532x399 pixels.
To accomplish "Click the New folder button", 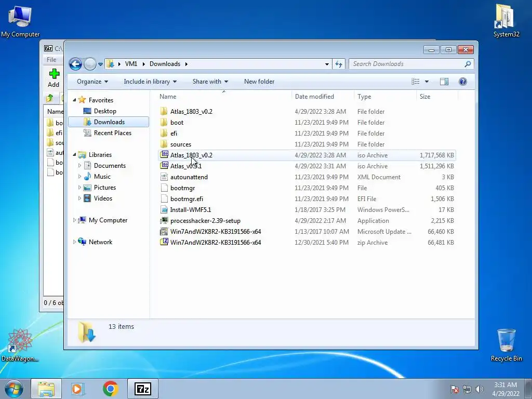I will pyautogui.click(x=259, y=82).
